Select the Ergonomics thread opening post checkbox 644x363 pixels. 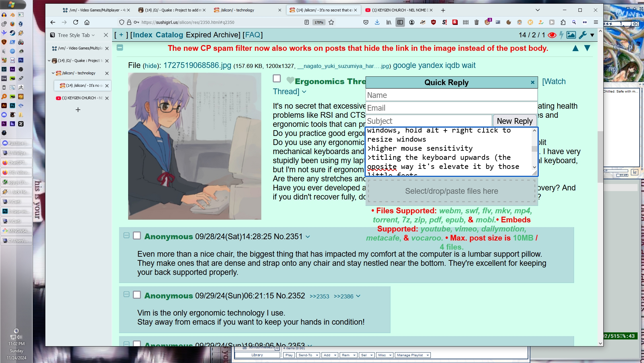point(277,78)
